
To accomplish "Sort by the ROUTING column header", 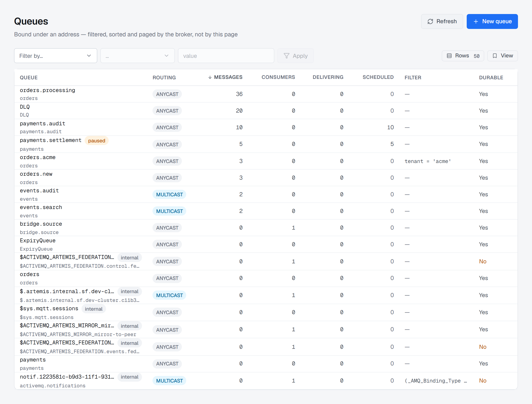I will tap(164, 77).
